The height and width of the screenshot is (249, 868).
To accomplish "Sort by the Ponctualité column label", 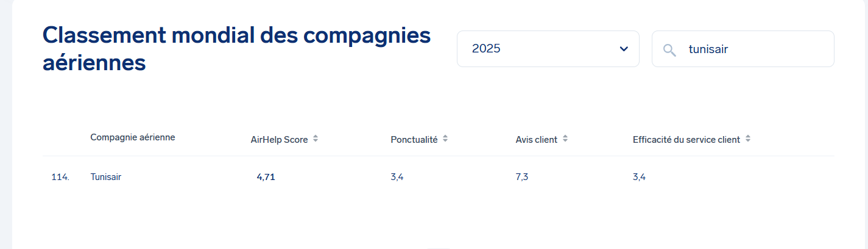I will pyautogui.click(x=414, y=140).
